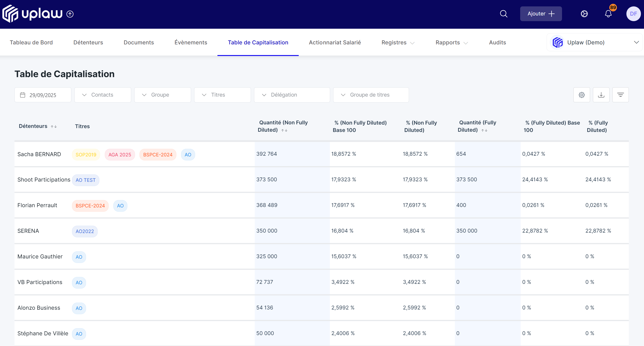Viewport: 644px width, 346px height.
Task: Sort by Quantité (Non Fully Diluted) arrows
Action: tap(284, 130)
